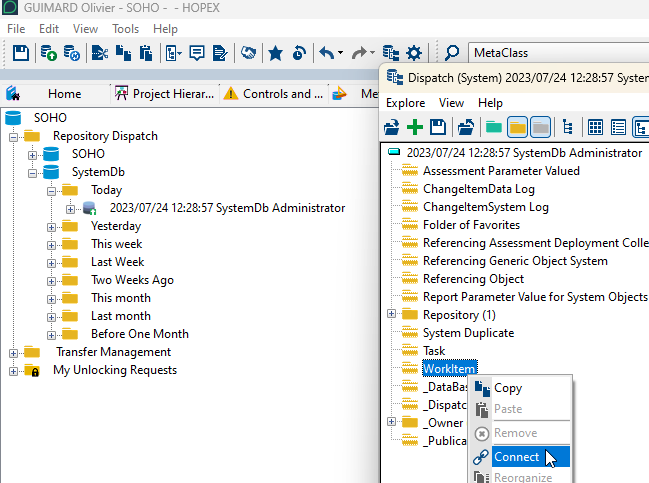Open the Redo history dropdown arrow
Image resolution: width=649 pixels, height=483 pixels.
[x=372, y=53]
